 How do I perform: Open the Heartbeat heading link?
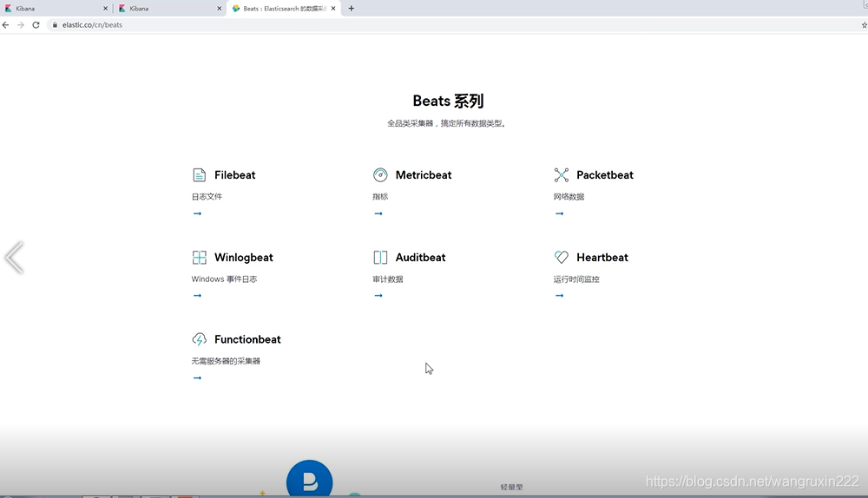click(x=602, y=258)
